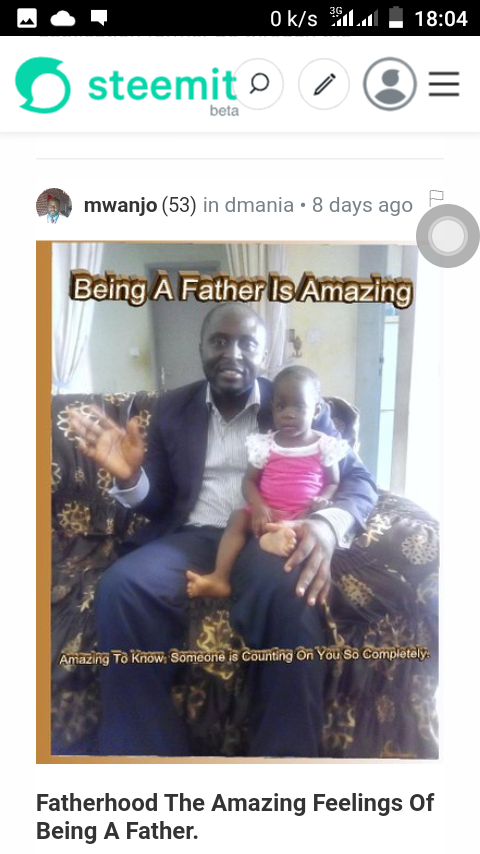Tap the pencil icon to write post
Screen dimensions: 480x854
tap(324, 84)
